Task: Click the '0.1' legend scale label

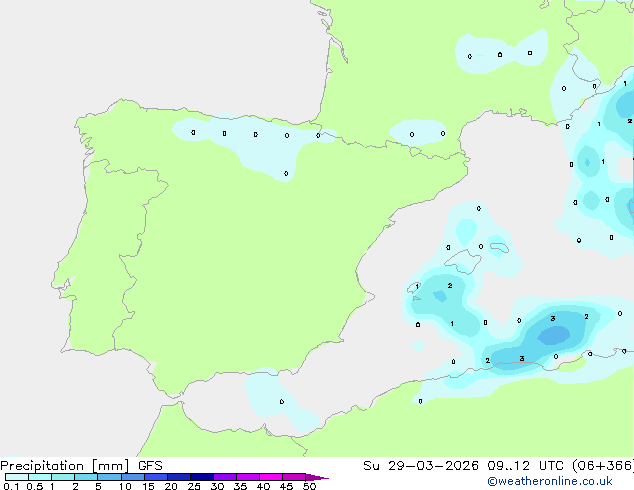Action: pyautogui.click(x=11, y=486)
